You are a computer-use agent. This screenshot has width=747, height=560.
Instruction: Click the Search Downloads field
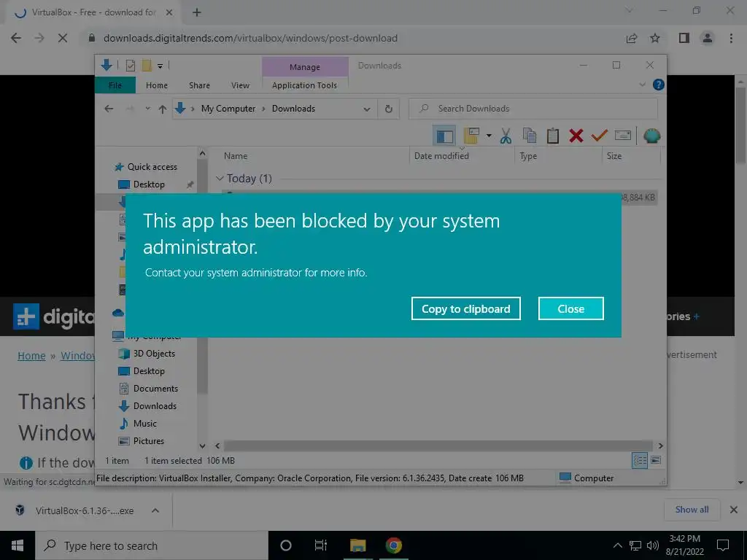[533, 109]
